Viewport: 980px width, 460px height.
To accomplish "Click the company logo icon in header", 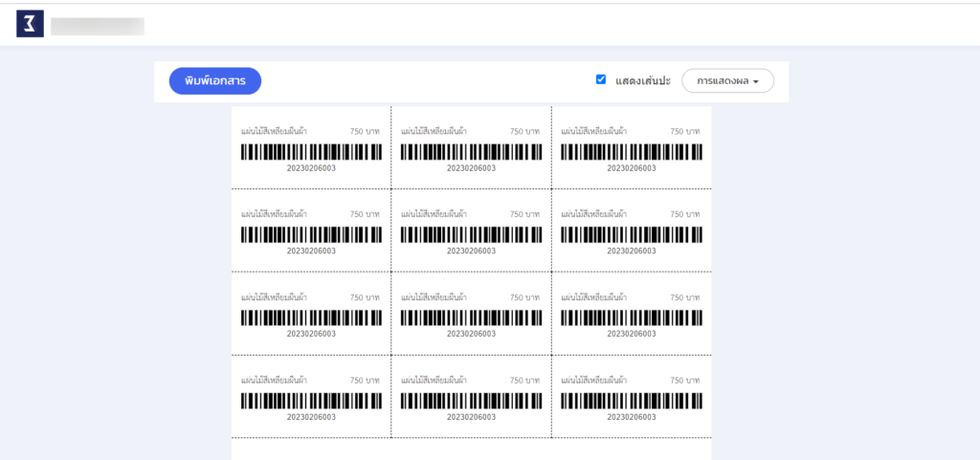I will click(30, 24).
